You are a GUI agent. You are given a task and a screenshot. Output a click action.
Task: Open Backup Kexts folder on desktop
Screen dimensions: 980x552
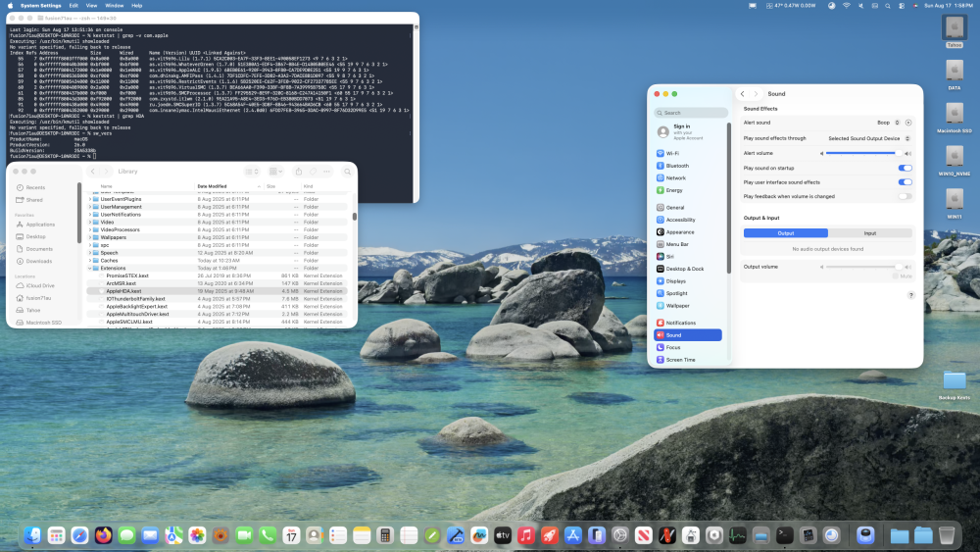(955, 384)
